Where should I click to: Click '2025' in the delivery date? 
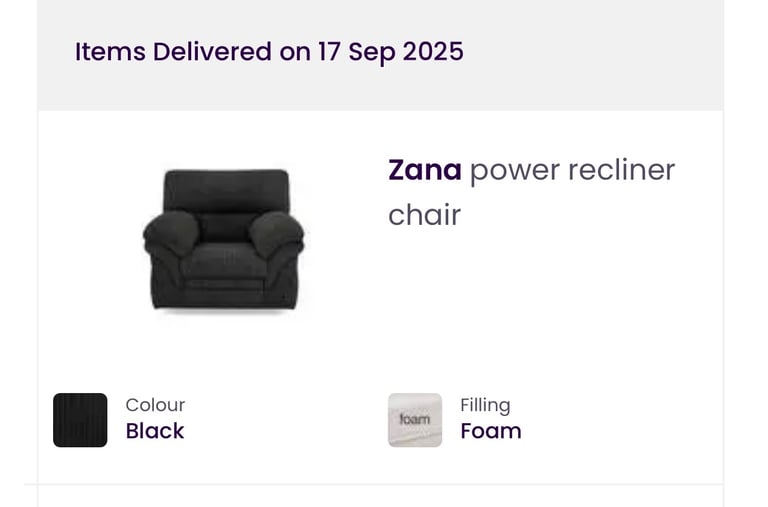(433, 52)
